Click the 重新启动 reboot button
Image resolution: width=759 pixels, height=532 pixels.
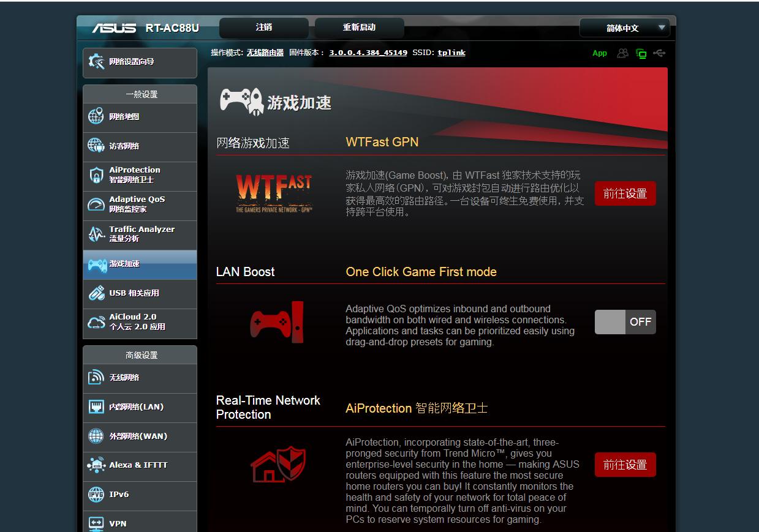click(360, 28)
